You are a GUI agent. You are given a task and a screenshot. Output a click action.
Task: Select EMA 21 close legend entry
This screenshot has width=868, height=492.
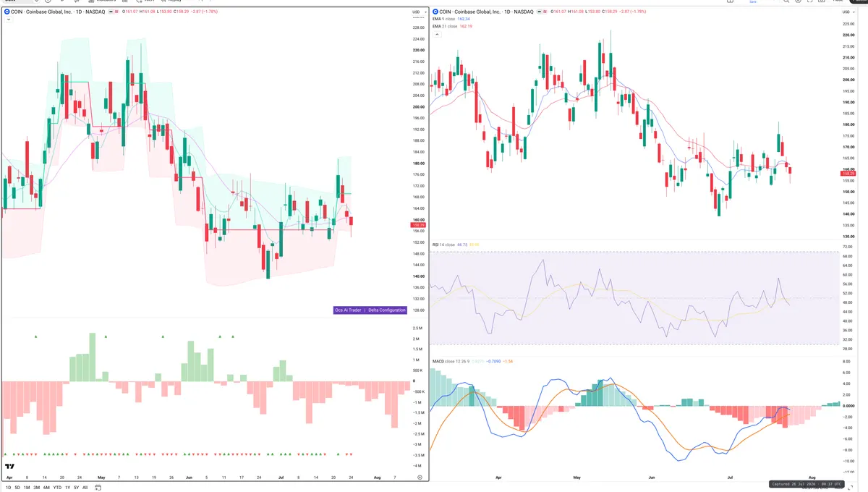coord(445,26)
